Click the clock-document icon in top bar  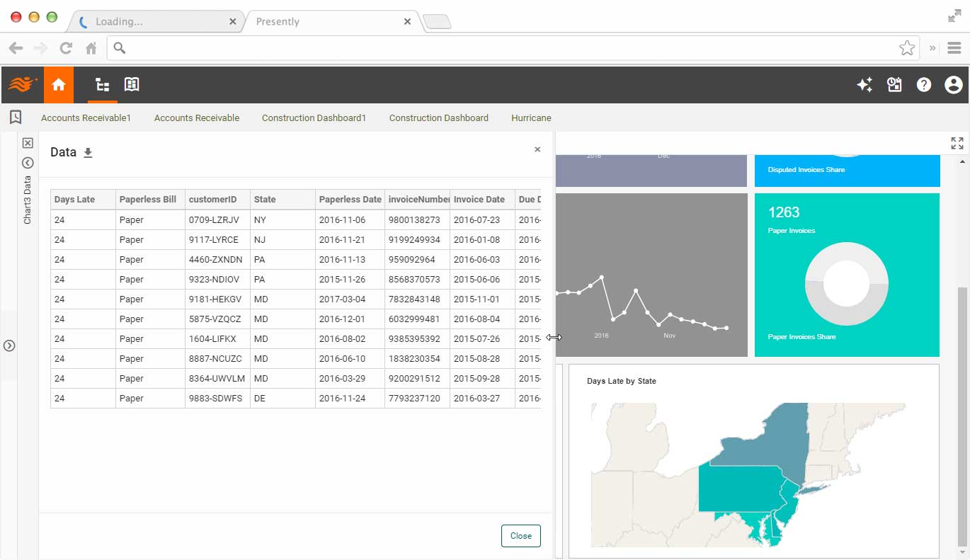[894, 85]
